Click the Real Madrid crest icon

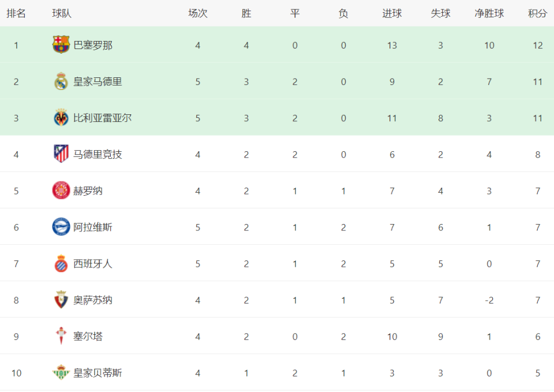click(61, 81)
